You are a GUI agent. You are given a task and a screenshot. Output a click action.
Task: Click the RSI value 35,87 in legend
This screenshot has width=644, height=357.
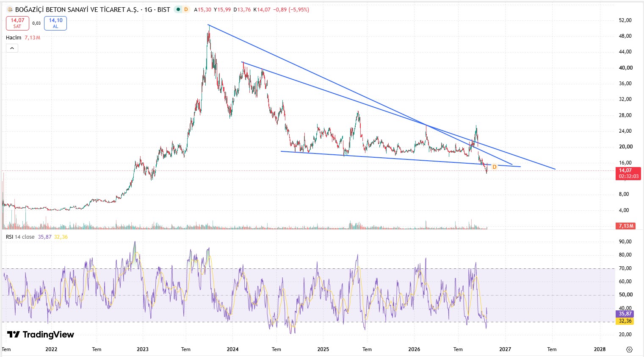pos(44,237)
